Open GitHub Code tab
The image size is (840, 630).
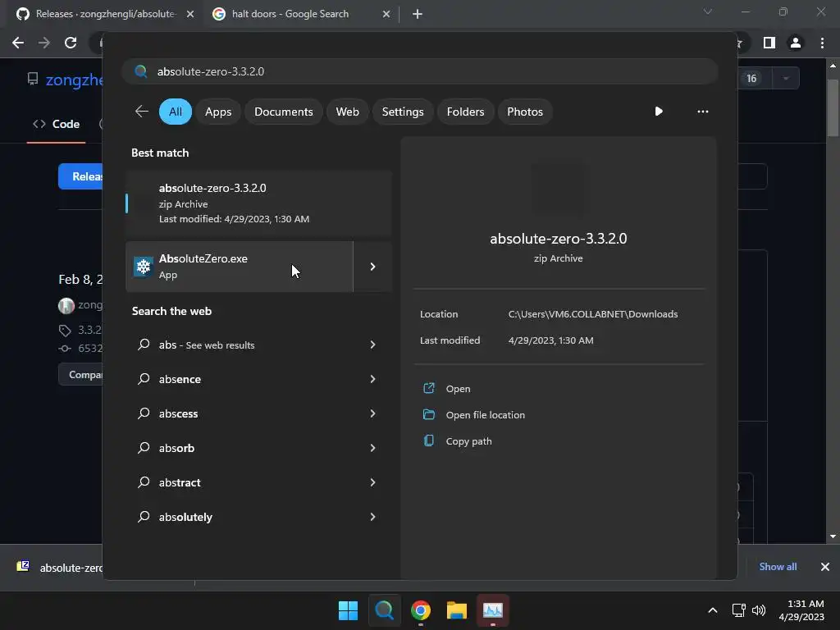[x=57, y=124]
